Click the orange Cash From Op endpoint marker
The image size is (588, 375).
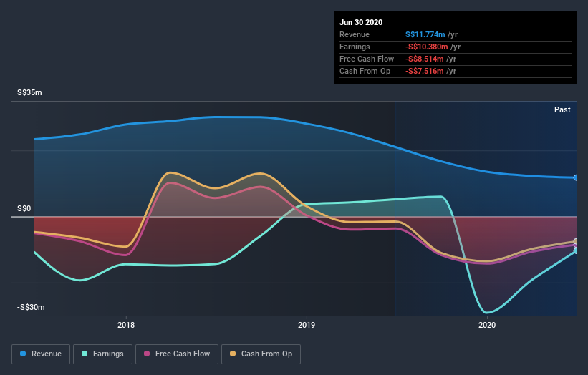coord(576,241)
